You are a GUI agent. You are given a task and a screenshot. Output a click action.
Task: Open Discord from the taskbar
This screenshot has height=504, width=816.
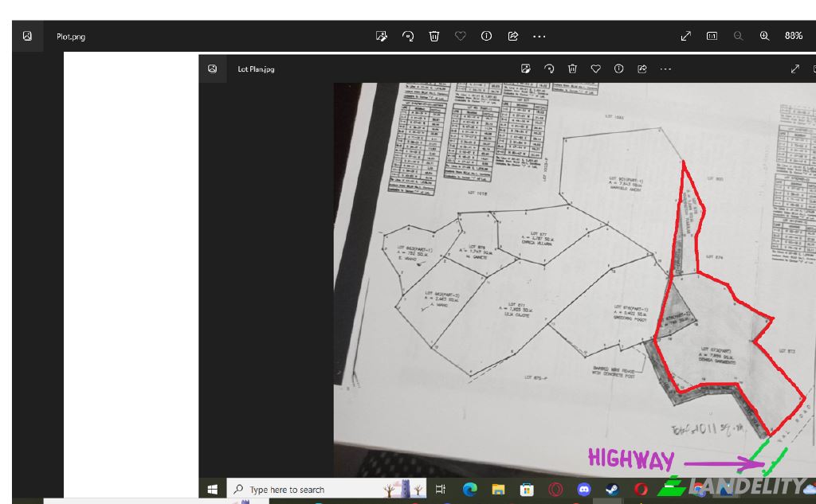pos(584,489)
